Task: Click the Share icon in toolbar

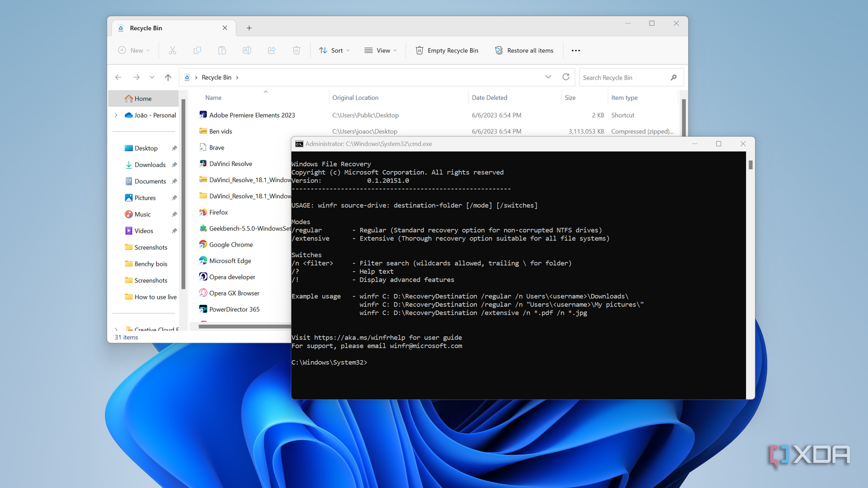Action: coord(272,50)
